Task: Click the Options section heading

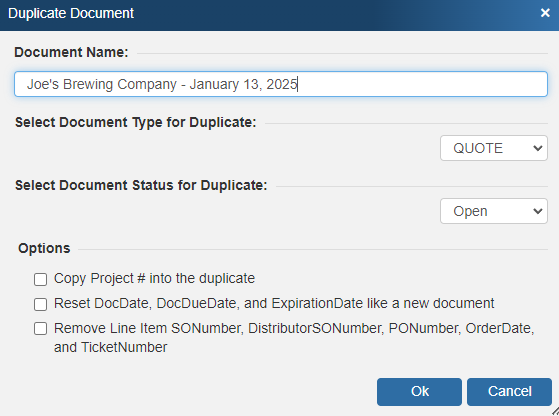Action: tap(44, 248)
